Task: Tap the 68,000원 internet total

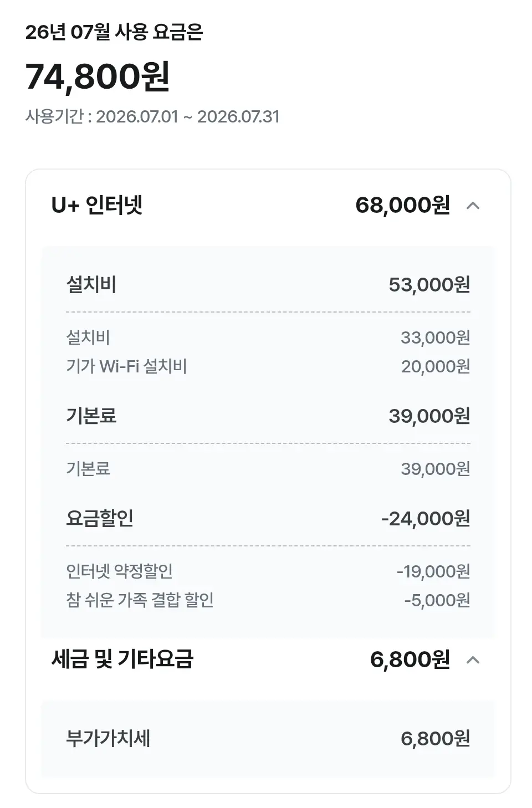Action: coord(402,206)
